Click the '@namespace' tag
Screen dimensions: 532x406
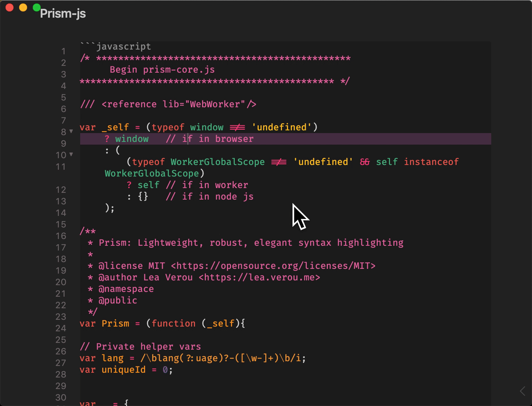126,289
